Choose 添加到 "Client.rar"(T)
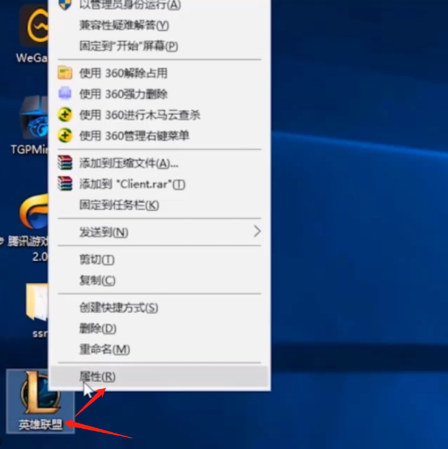 [x=159, y=184]
